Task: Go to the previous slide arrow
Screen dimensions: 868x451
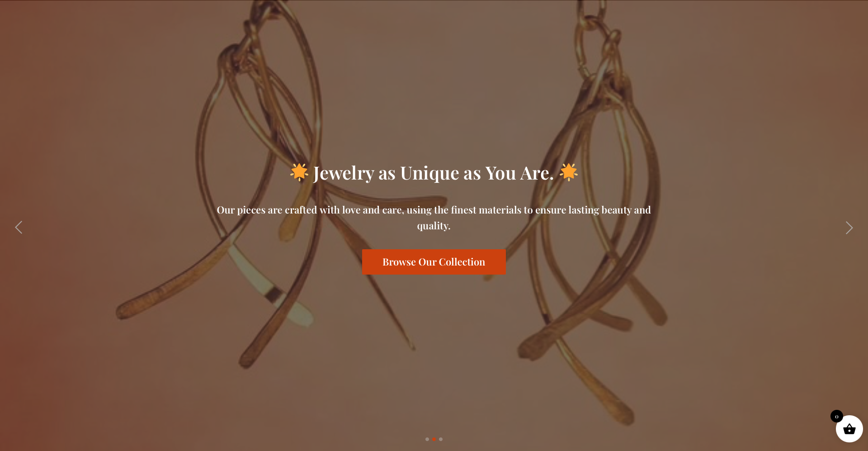Action: tap(19, 228)
